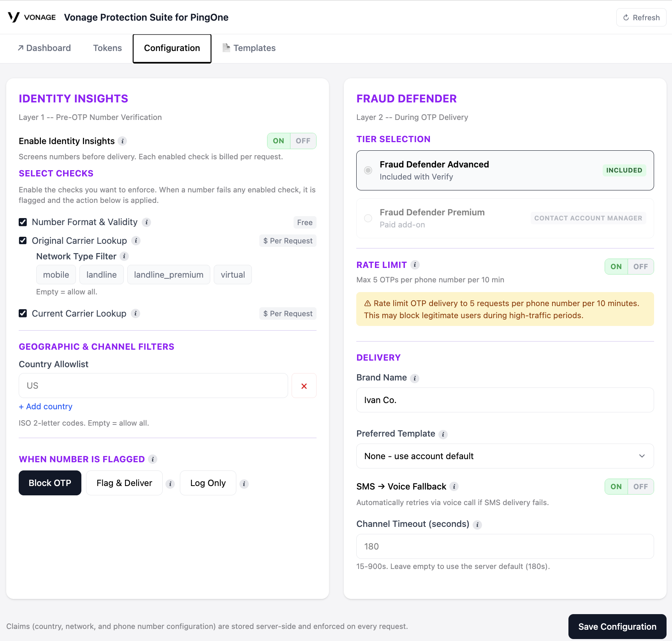Viewport: 672px width, 641px height.
Task: Turn Rate Limit toggle to OFF
Action: 640,267
